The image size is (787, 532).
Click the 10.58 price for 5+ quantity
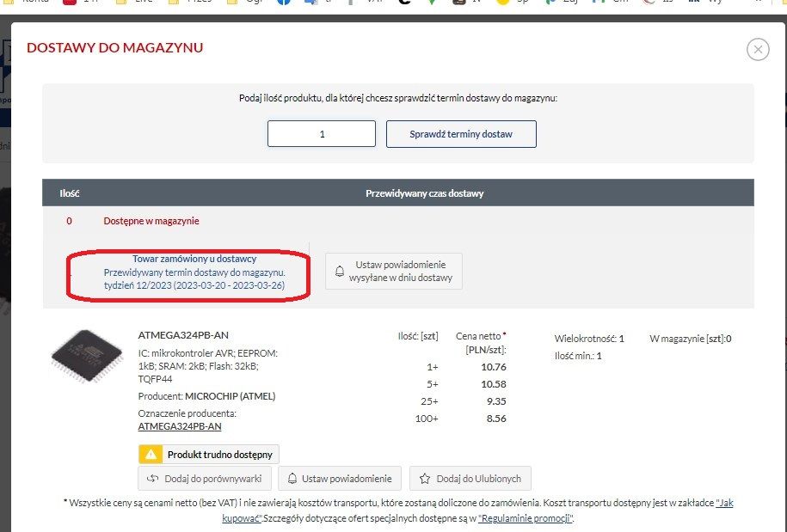pos(494,384)
